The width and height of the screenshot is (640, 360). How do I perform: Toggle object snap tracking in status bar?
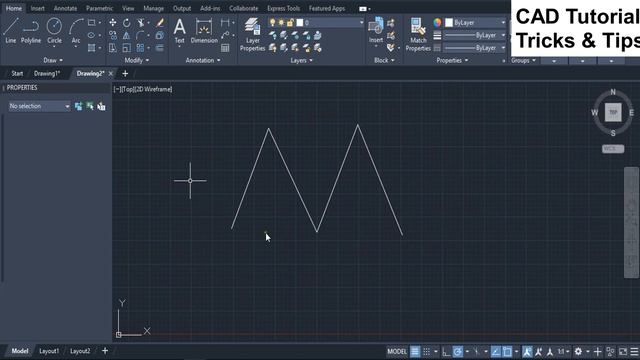click(496, 351)
